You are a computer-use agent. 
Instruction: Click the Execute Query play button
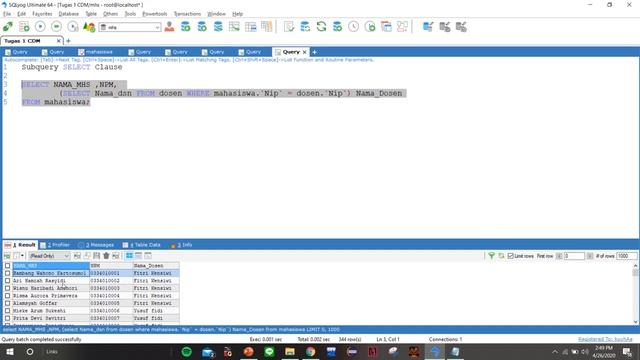(x=40, y=27)
